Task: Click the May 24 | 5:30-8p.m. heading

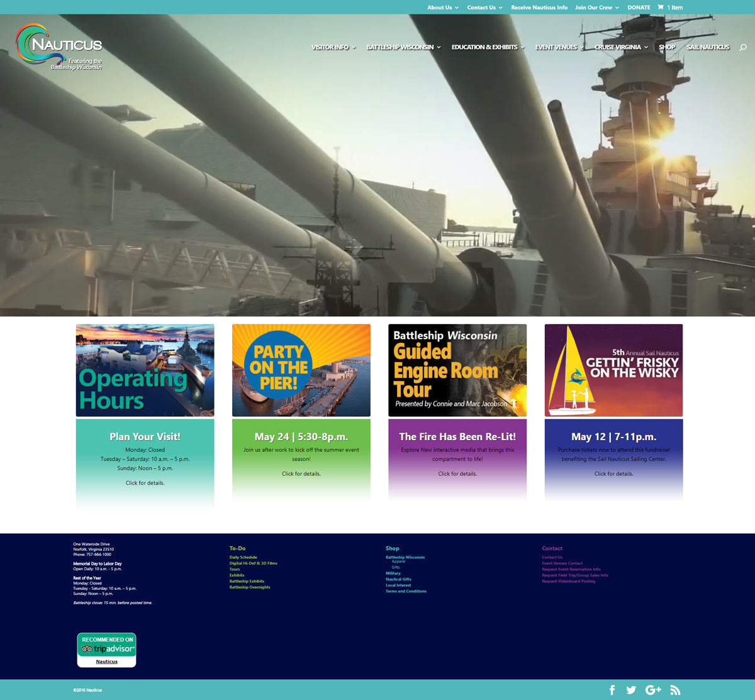Action: pyautogui.click(x=301, y=436)
